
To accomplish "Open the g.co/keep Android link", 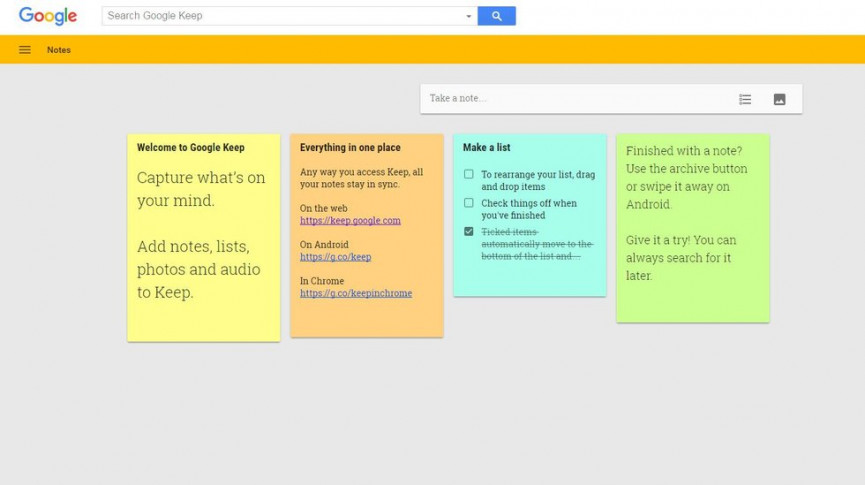I will (335, 257).
